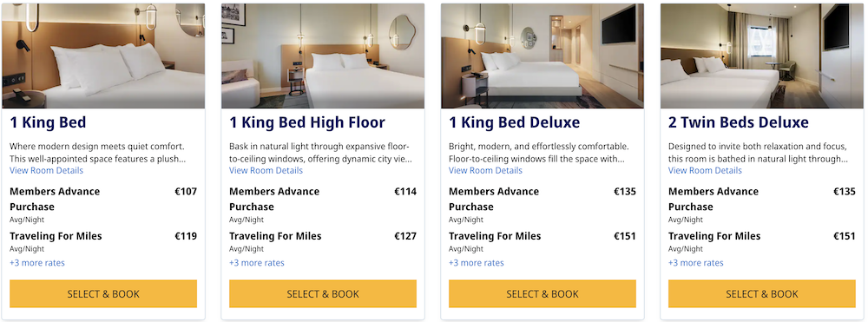Choose the €127 Traveling For Miles rate
The height and width of the screenshot is (322, 868).
point(323,242)
